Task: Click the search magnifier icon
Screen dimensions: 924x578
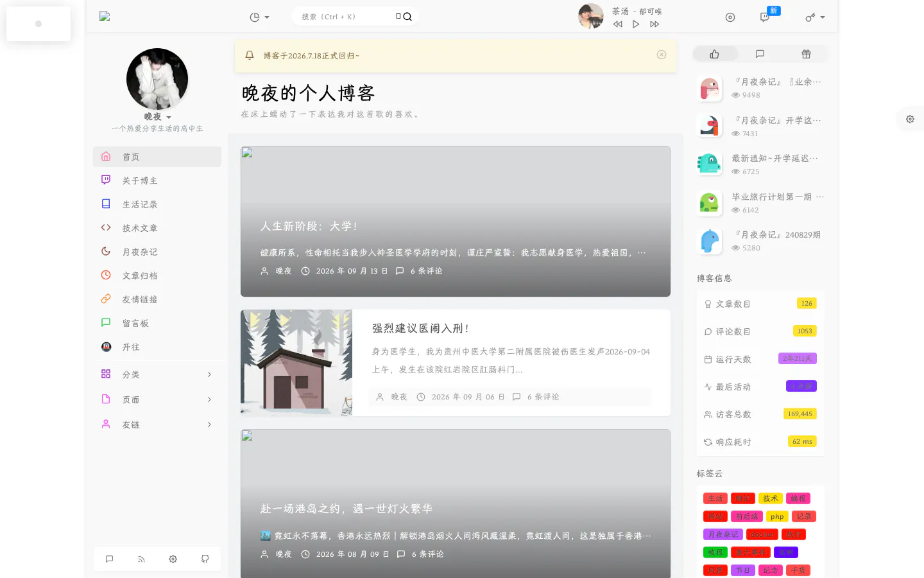Action: [407, 17]
